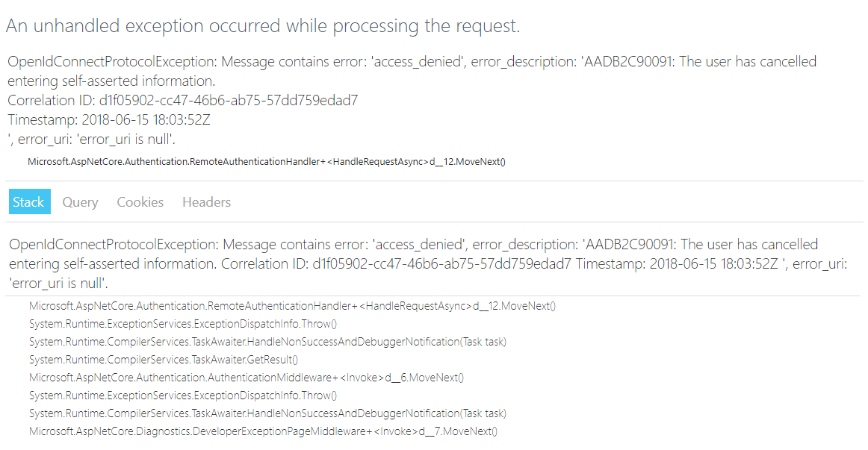Expand RemoteAuthenticationHandler d__12 frame in stack list

click(x=292, y=306)
